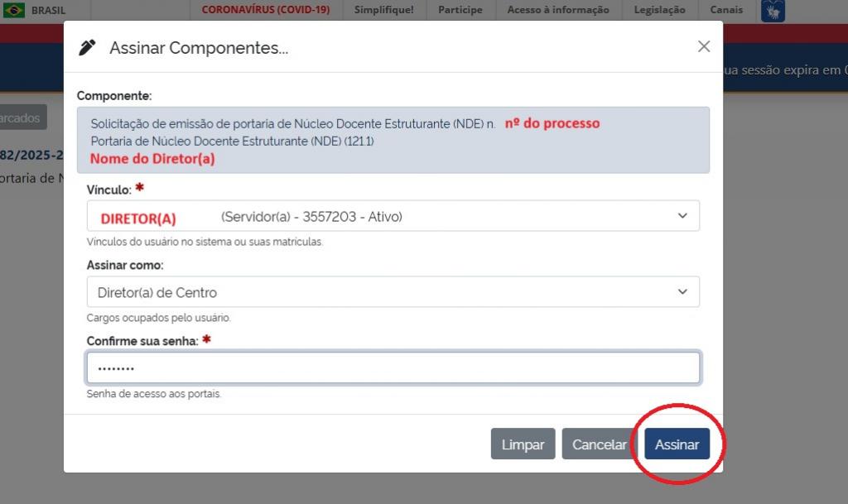Go to Participe in the government bar
Image resolution: width=848 pixels, height=504 pixels.
coord(460,10)
